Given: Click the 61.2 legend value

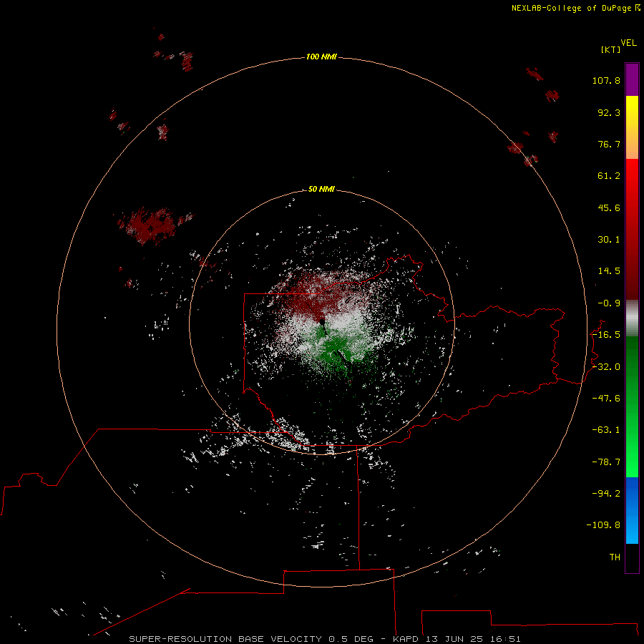Looking at the screenshot, I should (609, 176).
